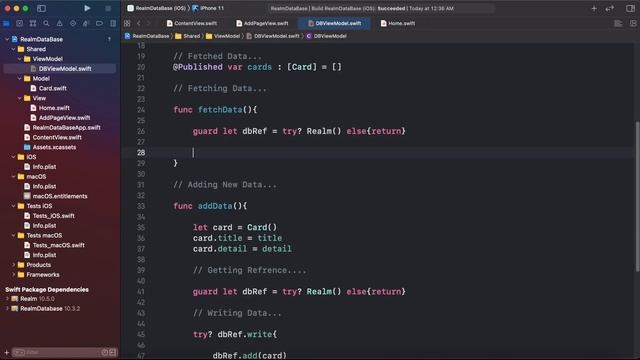Viewport: 640px width, 360px height.
Task: Open the Test navigator
Action: point(73,23)
